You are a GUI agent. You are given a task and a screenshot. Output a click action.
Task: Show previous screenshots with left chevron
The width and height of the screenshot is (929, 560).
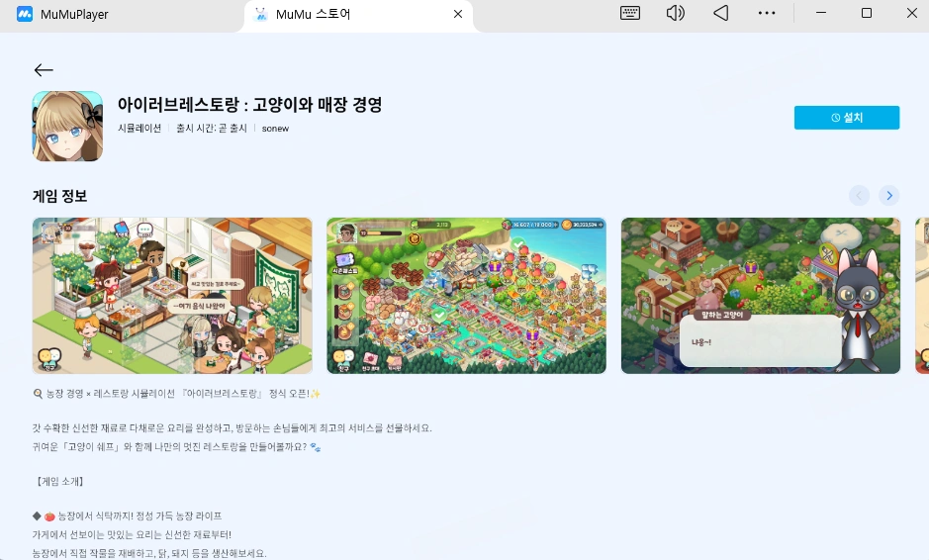coord(859,196)
